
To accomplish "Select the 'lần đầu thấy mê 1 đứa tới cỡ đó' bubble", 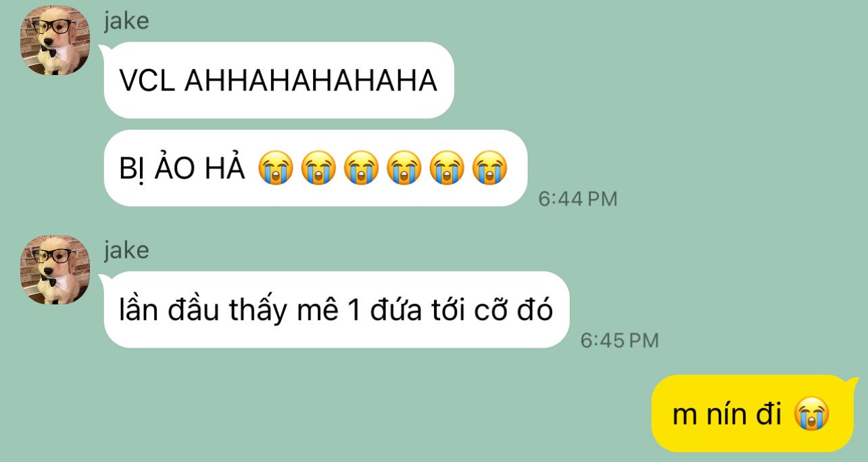I will (335, 310).
